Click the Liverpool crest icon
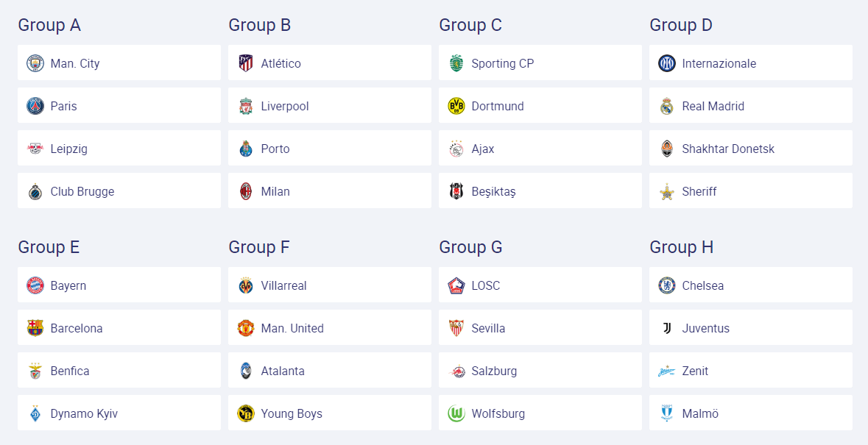868x445 pixels. pyautogui.click(x=246, y=106)
